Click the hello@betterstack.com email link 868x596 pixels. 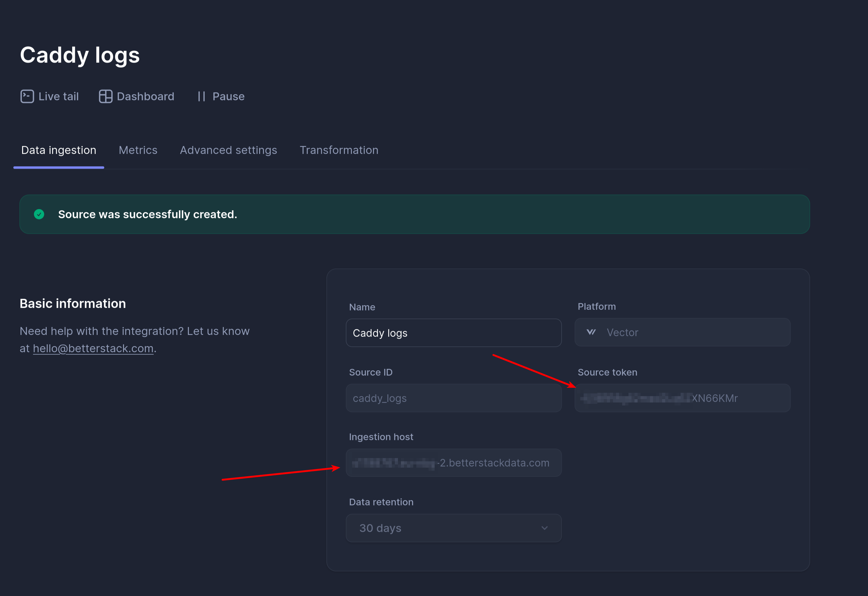[x=93, y=348]
